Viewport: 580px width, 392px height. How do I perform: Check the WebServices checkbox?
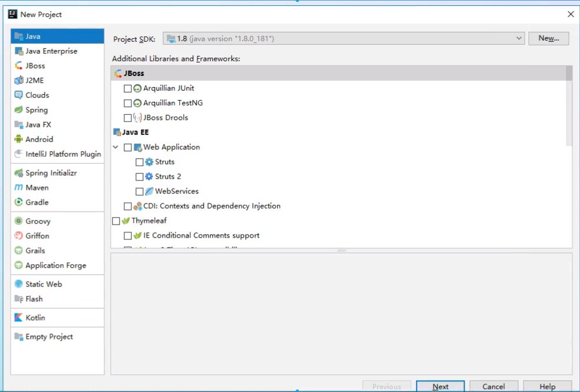[x=140, y=192]
